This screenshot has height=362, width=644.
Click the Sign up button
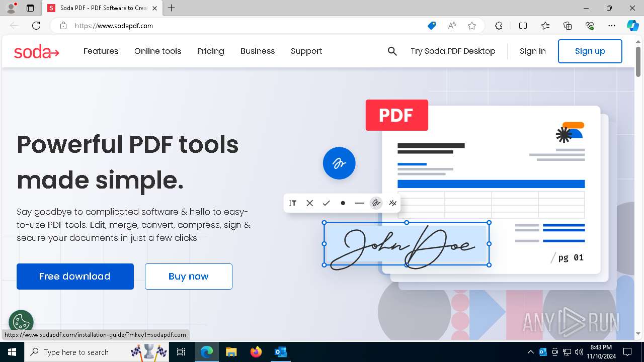coord(590,51)
